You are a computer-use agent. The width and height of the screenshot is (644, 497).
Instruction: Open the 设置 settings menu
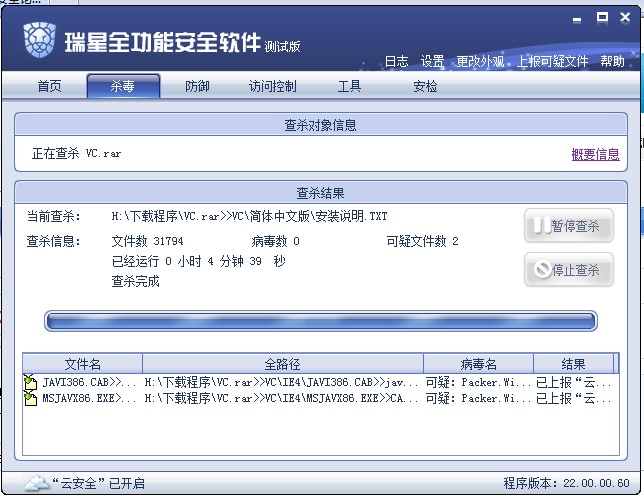432,61
